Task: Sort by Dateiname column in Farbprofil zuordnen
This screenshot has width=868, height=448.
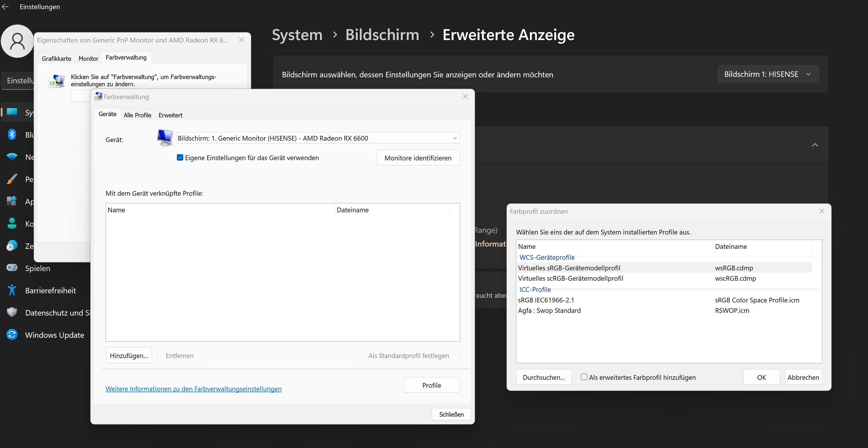Action: (763, 246)
